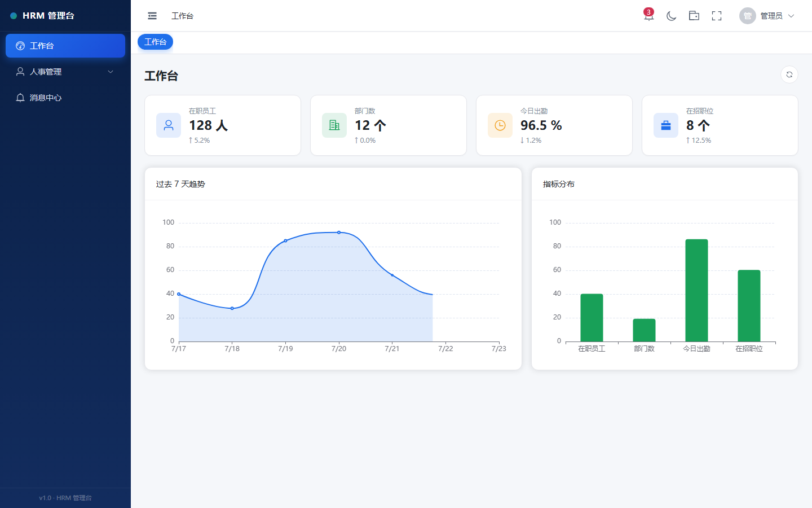
Task: Click the 7/18 data point on trend line
Action: pyautogui.click(x=232, y=308)
